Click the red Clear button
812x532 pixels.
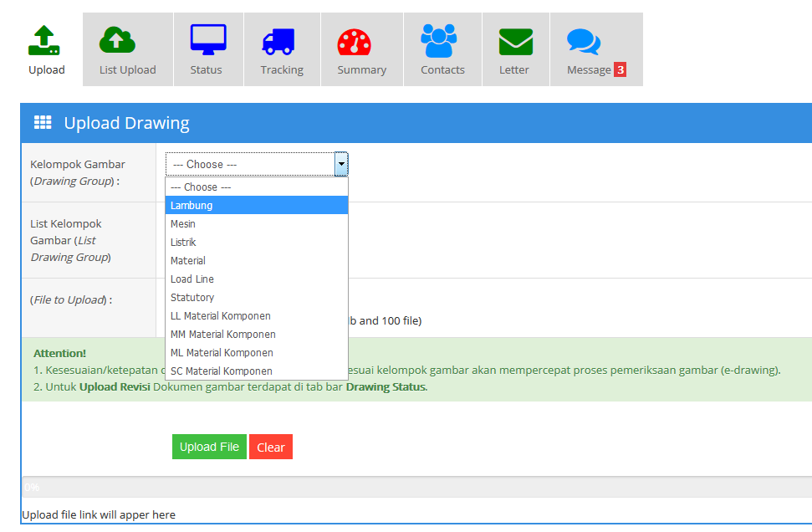click(x=271, y=448)
